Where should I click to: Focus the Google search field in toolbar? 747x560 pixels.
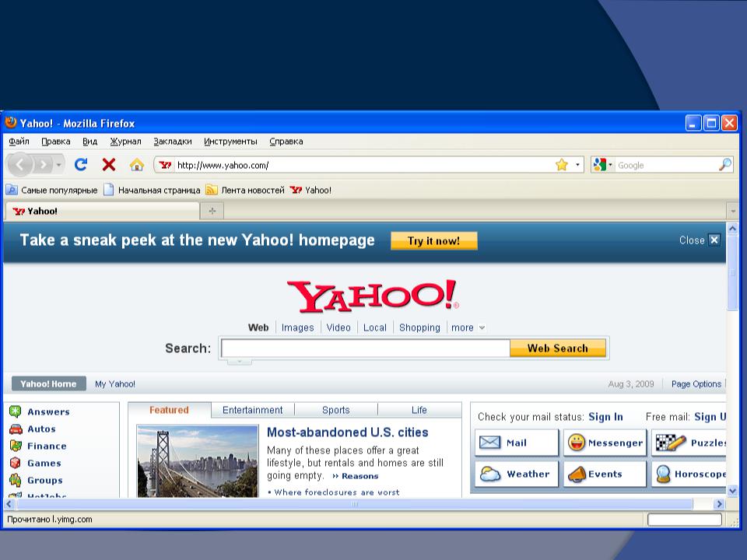667,165
